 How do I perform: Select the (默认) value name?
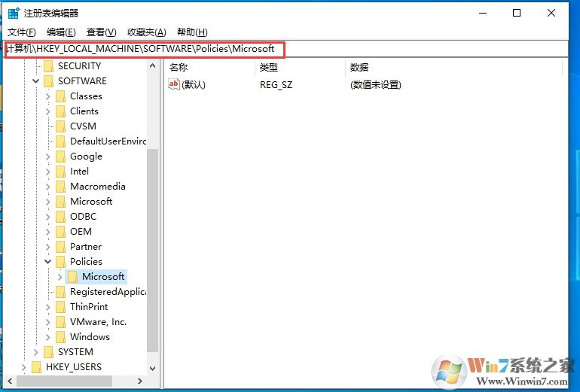[194, 84]
